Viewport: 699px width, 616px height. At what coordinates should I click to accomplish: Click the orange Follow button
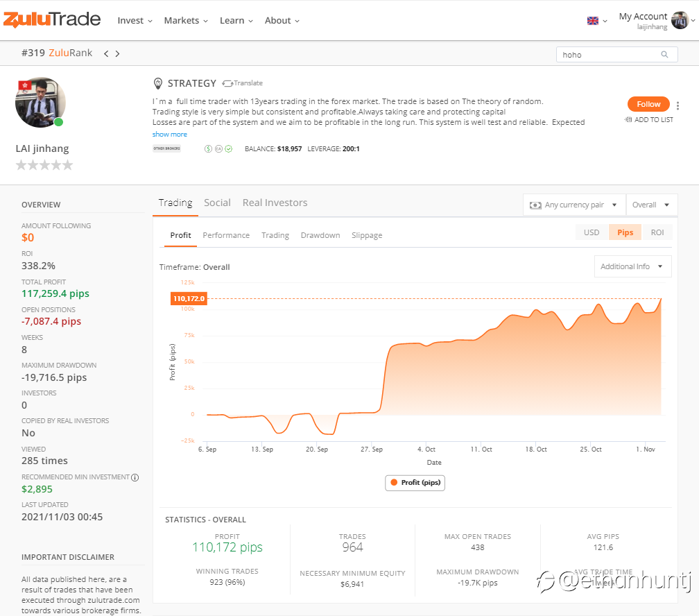pos(648,104)
